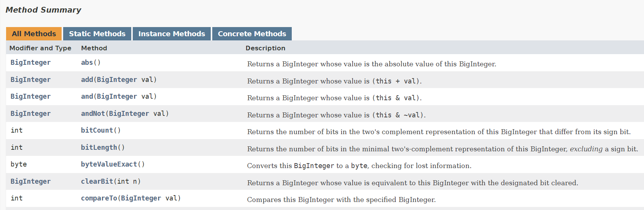Click the Method column header
This screenshot has width=644, height=210.
coord(94,48)
